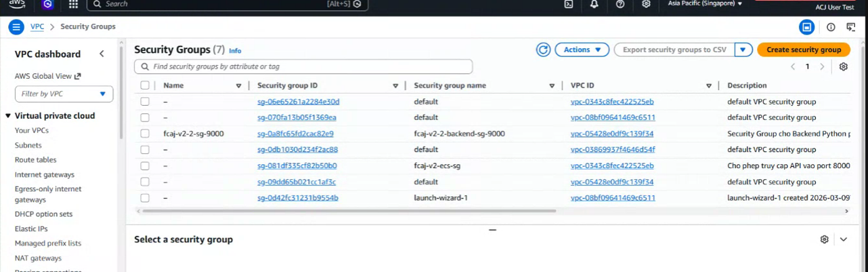
Task: Open the rightmost panel icon in breadcrumb bar
Action: (851, 27)
